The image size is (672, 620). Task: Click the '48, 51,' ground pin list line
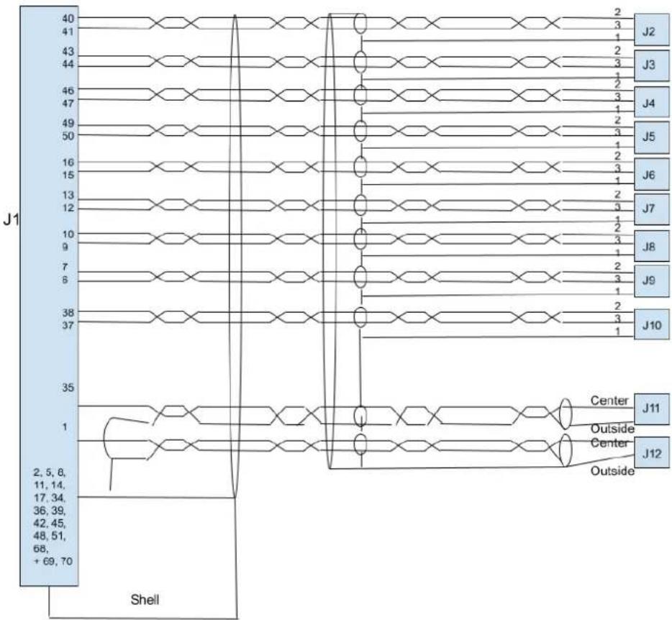click(50, 536)
